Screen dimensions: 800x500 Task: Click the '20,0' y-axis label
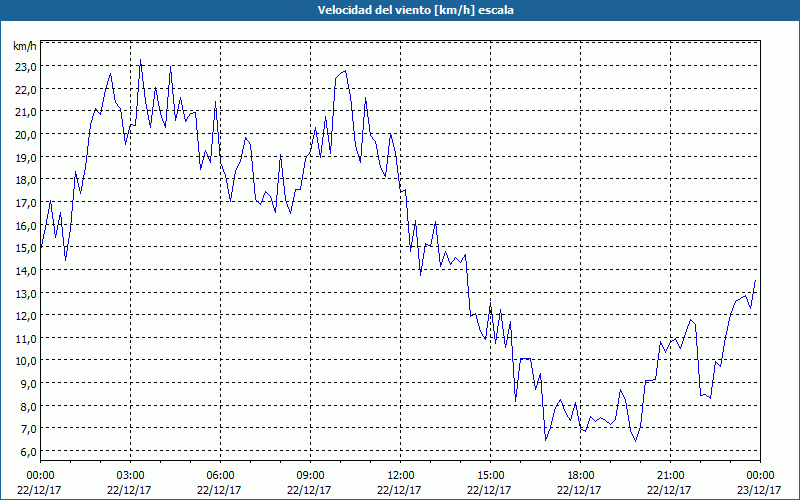(26, 135)
